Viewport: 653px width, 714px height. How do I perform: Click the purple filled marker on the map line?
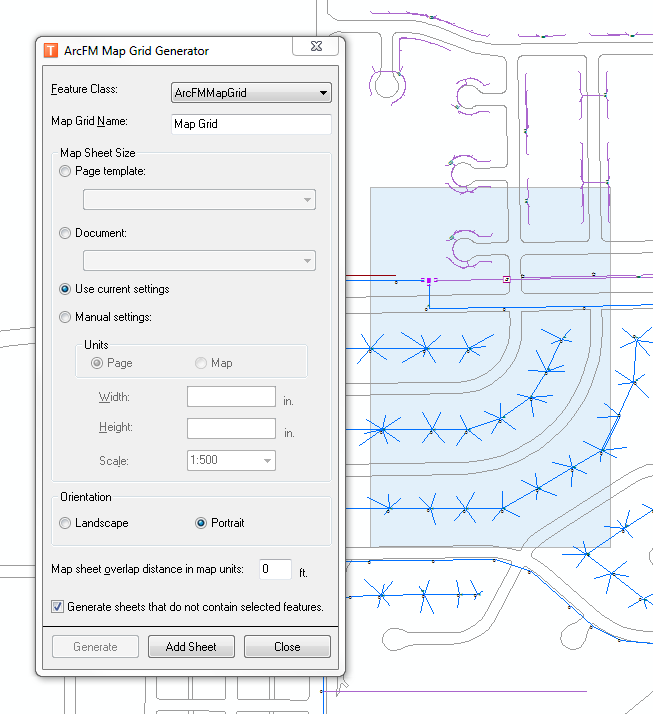pyautogui.click(x=429, y=280)
